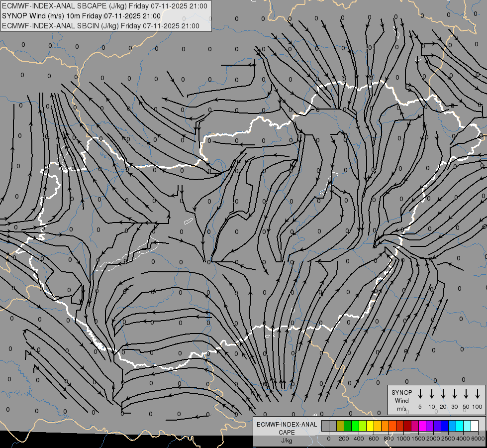Choose the deep blue swatch before 2500
This screenshot has width=487, height=448.
click(x=445, y=426)
